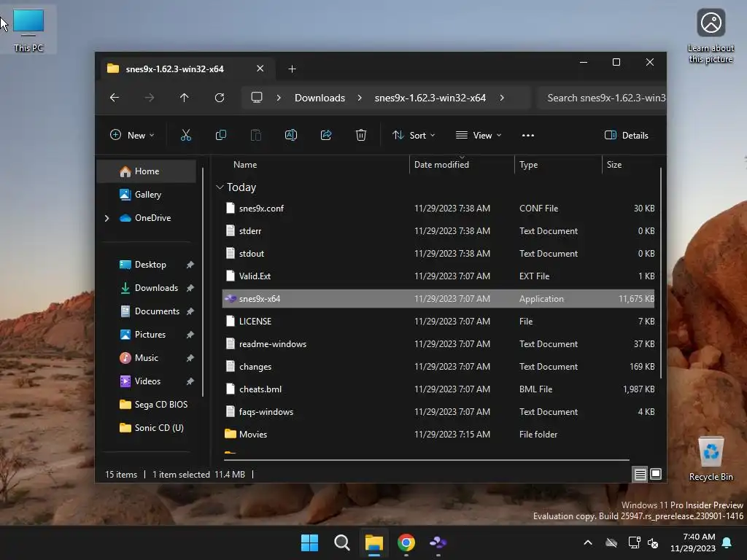Image resolution: width=747 pixels, height=560 pixels.
Task: Click the PC icon in address bar
Action: 257,98
